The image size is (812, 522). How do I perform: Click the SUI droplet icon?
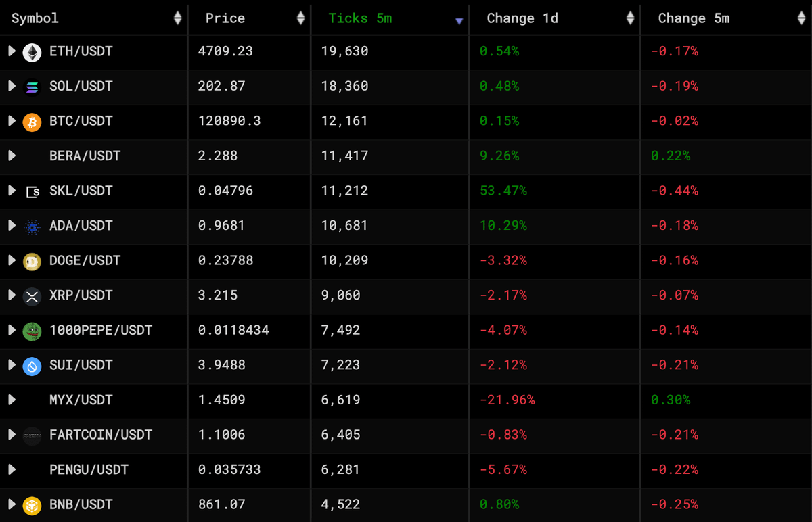tap(32, 366)
